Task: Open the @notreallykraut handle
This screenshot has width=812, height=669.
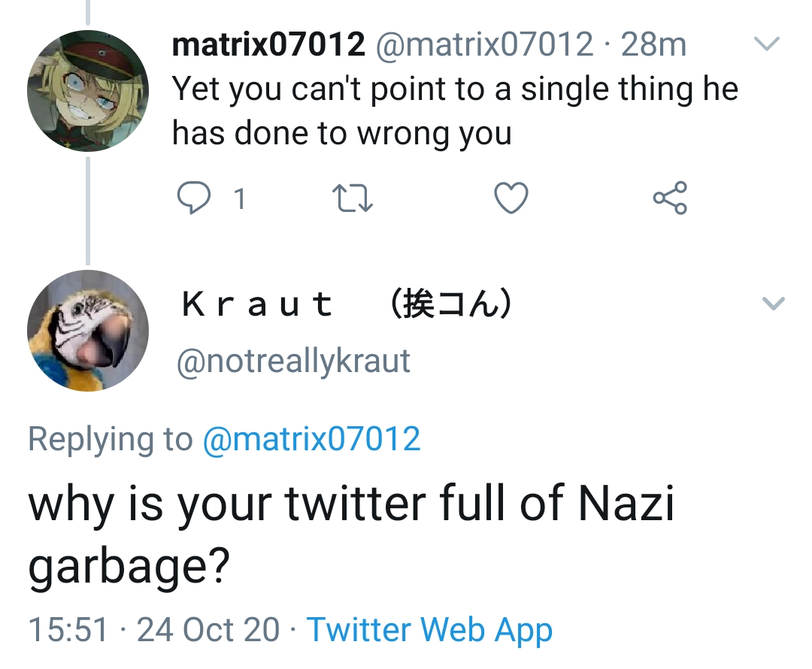Action: point(293,362)
